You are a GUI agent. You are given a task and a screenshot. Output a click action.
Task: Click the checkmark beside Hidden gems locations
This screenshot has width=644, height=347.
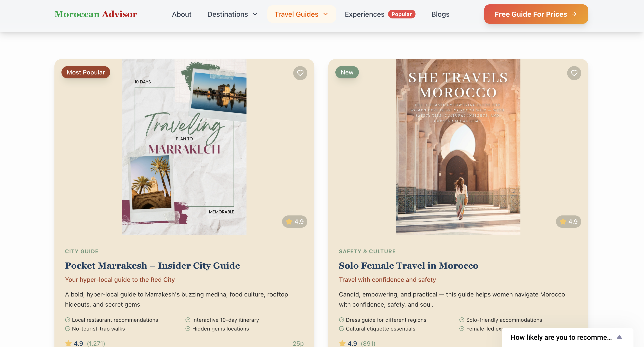pyautogui.click(x=188, y=329)
